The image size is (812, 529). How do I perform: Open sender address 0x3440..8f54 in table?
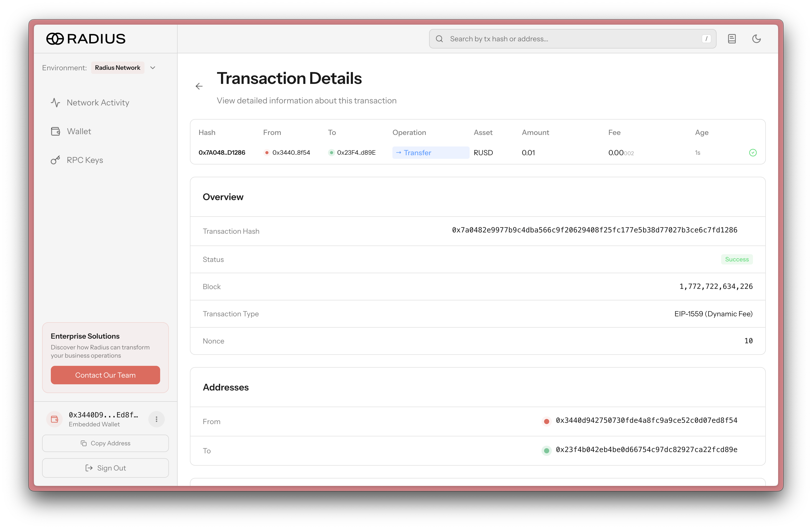point(291,152)
